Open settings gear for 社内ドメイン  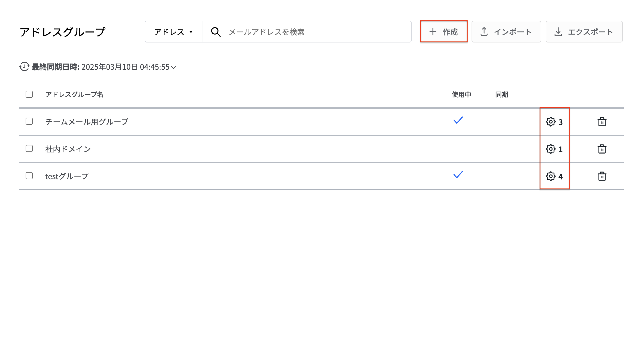[x=551, y=149]
